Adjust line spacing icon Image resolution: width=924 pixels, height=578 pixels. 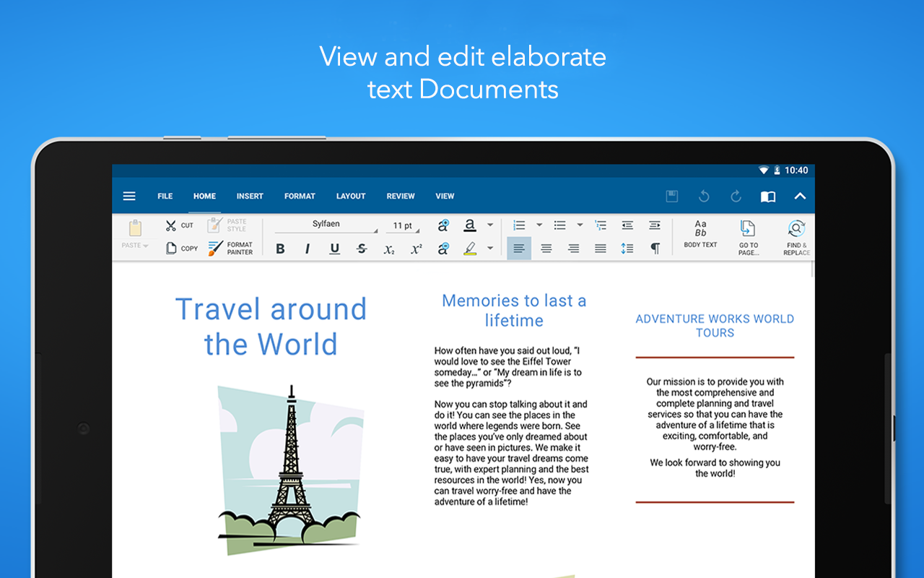(627, 249)
